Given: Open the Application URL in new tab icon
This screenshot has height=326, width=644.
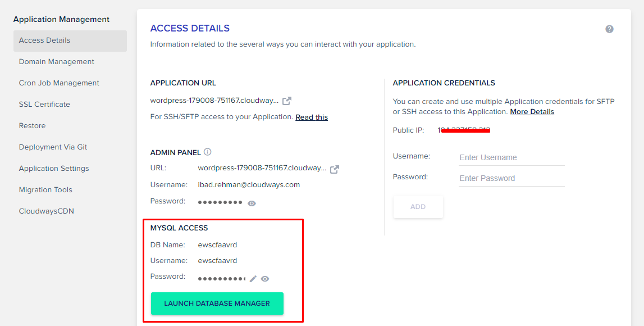Looking at the screenshot, I should [286, 100].
